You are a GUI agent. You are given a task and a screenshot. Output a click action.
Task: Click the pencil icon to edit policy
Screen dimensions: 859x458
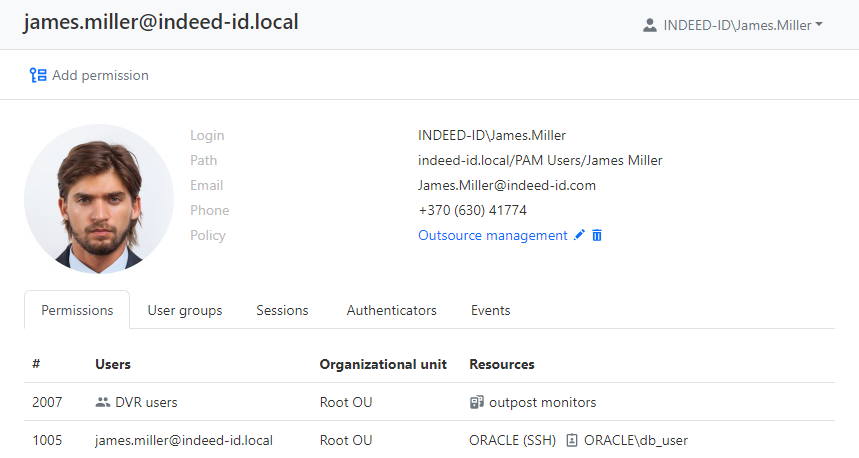click(579, 235)
